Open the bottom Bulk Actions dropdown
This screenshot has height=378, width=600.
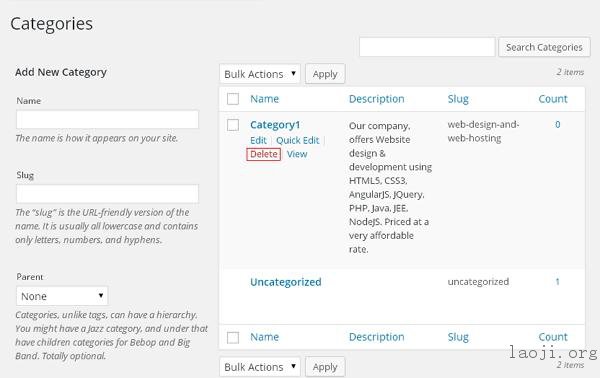point(260,367)
